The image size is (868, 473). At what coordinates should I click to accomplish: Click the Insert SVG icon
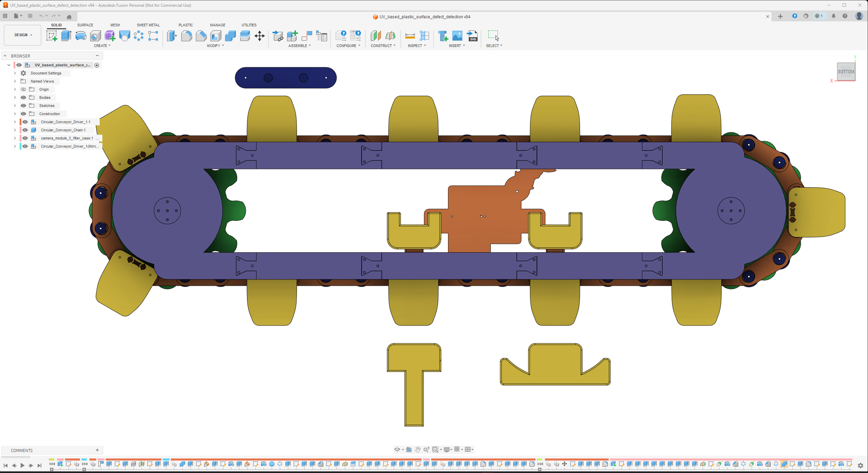click(472, 36)
